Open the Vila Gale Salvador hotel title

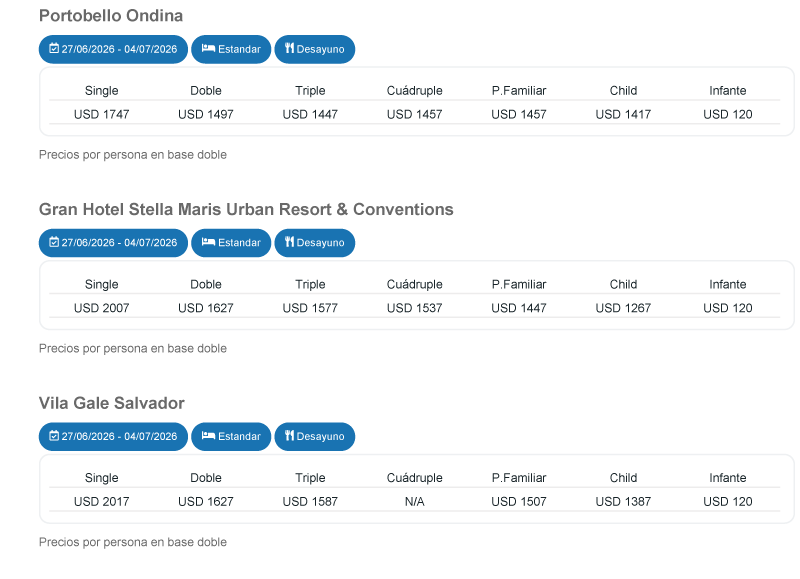(112, 403)
